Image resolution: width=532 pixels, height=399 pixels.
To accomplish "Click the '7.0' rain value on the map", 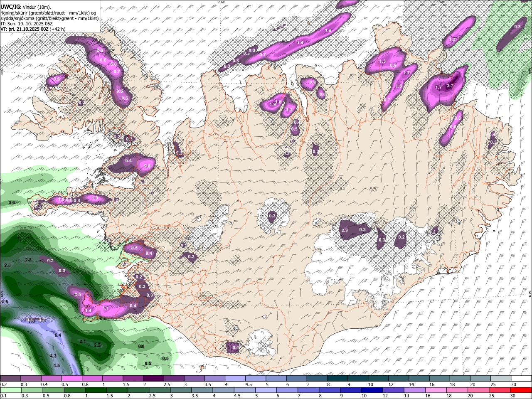I will click(31, 322).
